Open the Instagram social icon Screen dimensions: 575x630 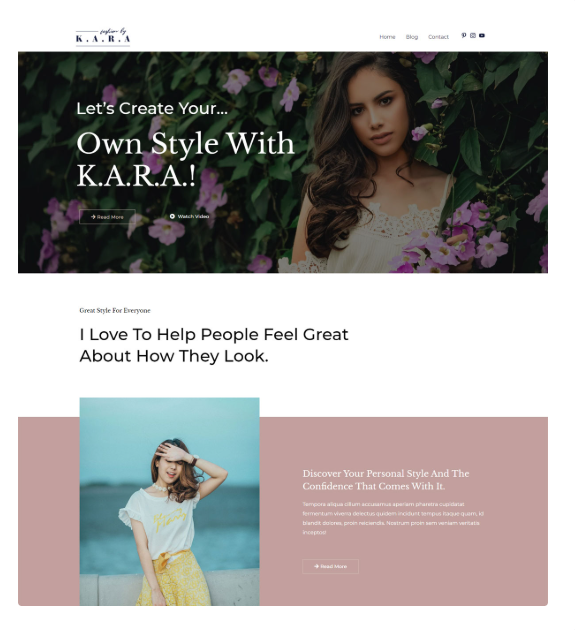pos(473,35)
